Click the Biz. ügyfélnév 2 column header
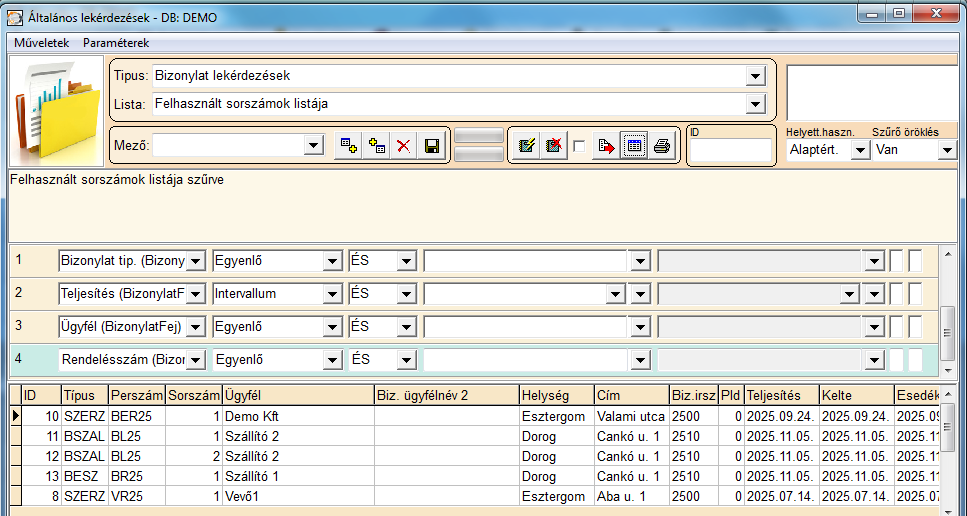The height and width of the screenshot is (516, 967). 447,395
